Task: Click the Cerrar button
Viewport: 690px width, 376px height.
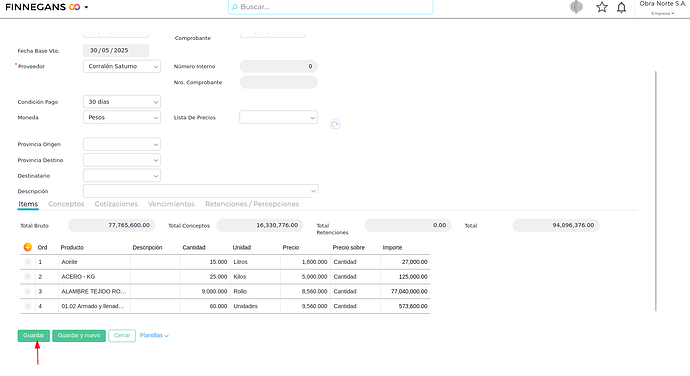Action: tap(122, 335)
